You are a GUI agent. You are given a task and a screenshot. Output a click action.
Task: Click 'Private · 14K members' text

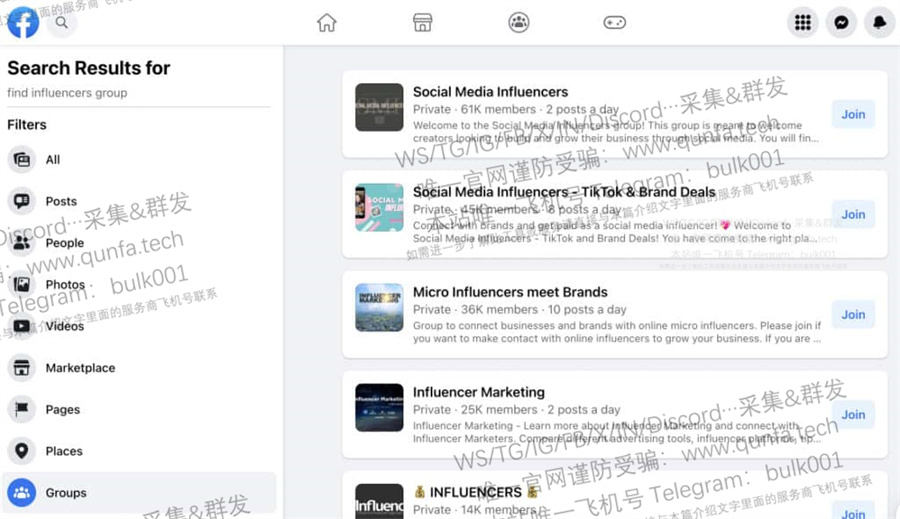pyautogui.click(x=474, y=509)
